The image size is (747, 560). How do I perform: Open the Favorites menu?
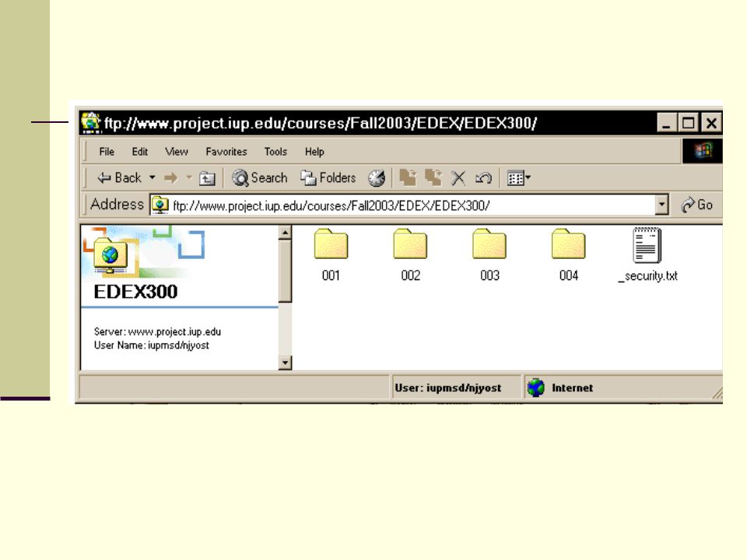(x=226, y=152)
